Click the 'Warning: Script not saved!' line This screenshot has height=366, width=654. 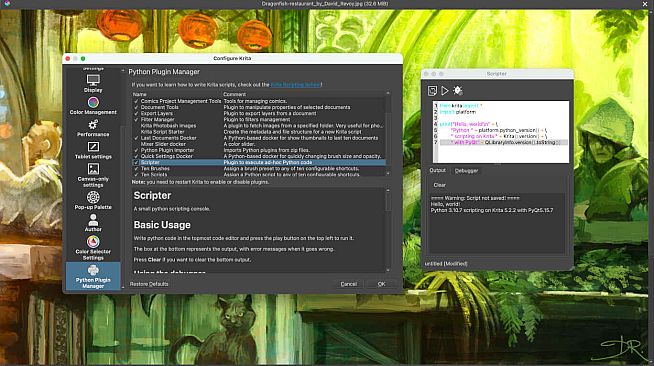(x=475, y=198)
